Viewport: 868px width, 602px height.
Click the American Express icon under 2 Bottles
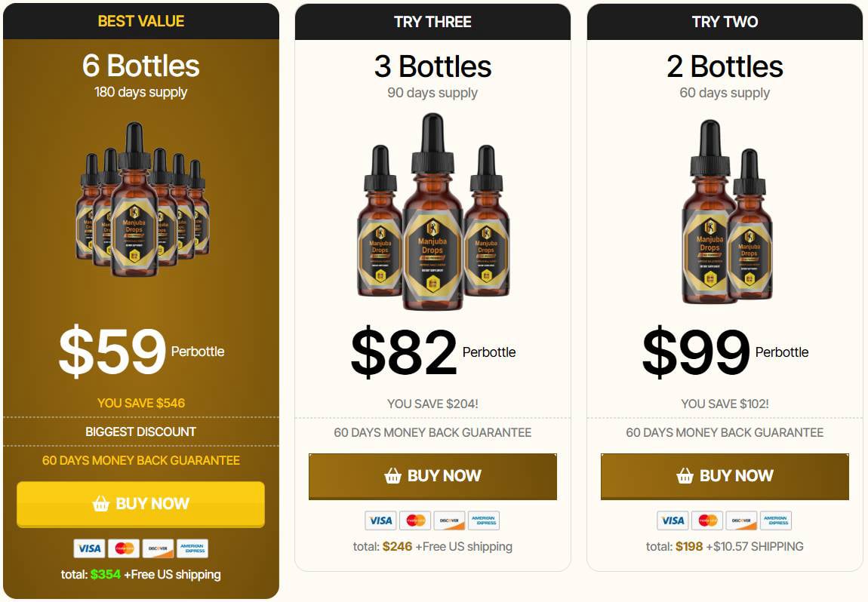coord(776,521)
